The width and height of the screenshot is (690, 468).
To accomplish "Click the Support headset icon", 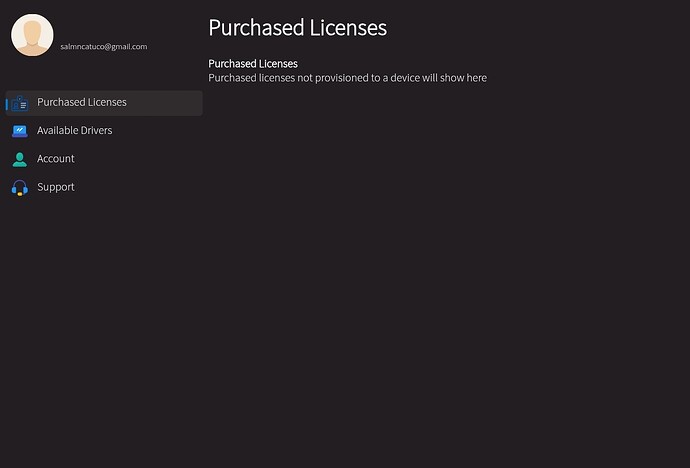I will (x=20, y=188).
